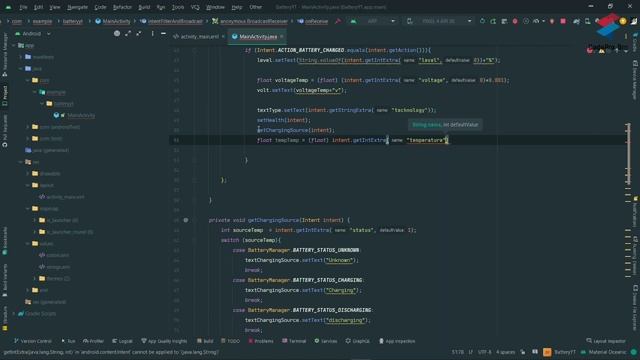
Task: Open the device selector dropdown
Action: (440, 21)
